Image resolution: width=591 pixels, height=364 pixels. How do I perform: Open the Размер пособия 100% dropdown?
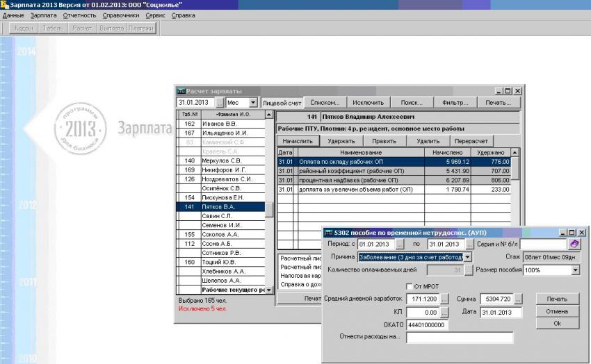(575, 270)
